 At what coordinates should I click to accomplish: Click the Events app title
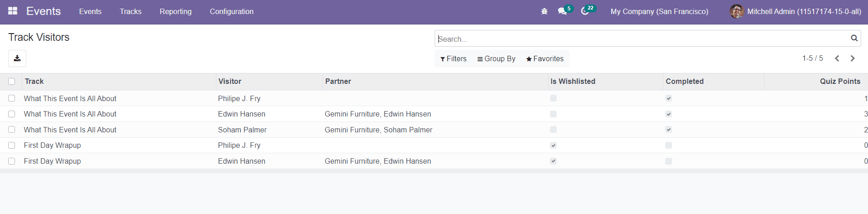pyautogui.click(x=44, y=11)
